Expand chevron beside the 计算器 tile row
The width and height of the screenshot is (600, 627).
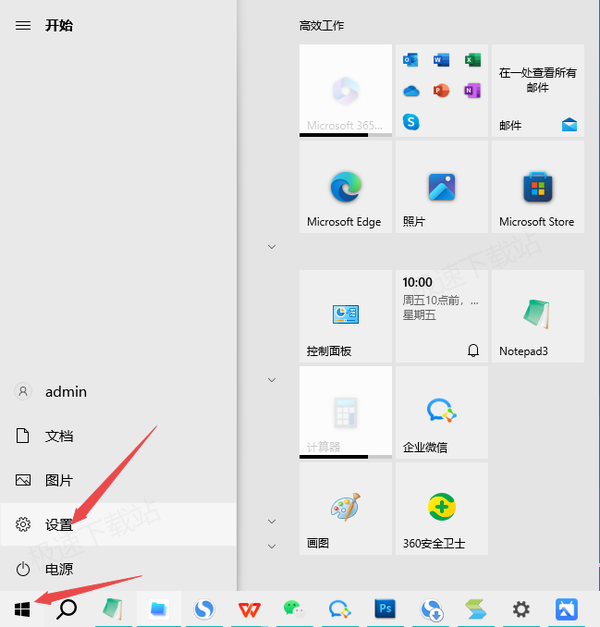pos(272,380)
